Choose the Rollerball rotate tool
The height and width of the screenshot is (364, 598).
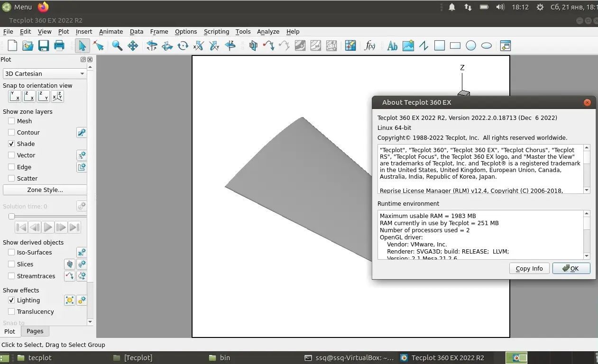click(x=167, y=46)
